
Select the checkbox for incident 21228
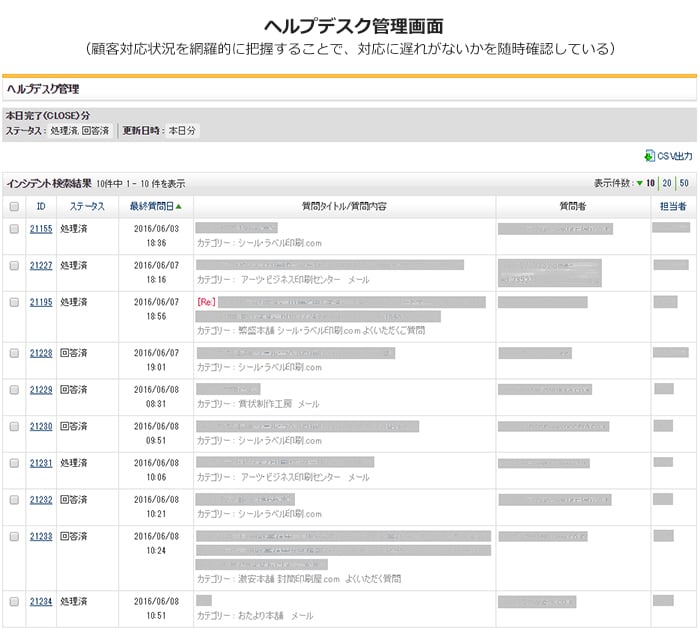pyautogui.click(x=14, y=353)
